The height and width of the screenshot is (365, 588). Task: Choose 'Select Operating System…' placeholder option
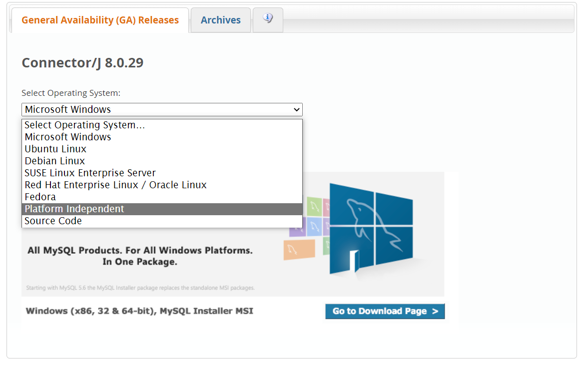pos(162,125)
